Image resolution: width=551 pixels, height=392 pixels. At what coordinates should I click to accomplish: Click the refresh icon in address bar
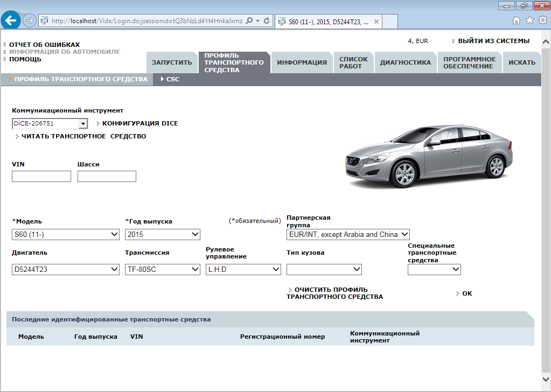267,21
